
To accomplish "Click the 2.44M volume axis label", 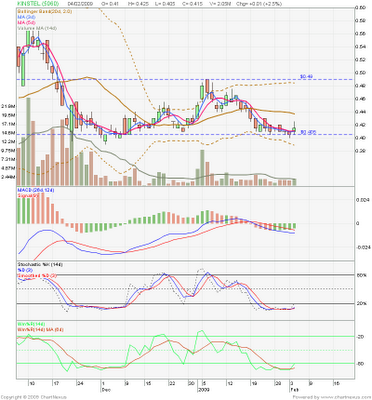I will (x=9, y=177).
